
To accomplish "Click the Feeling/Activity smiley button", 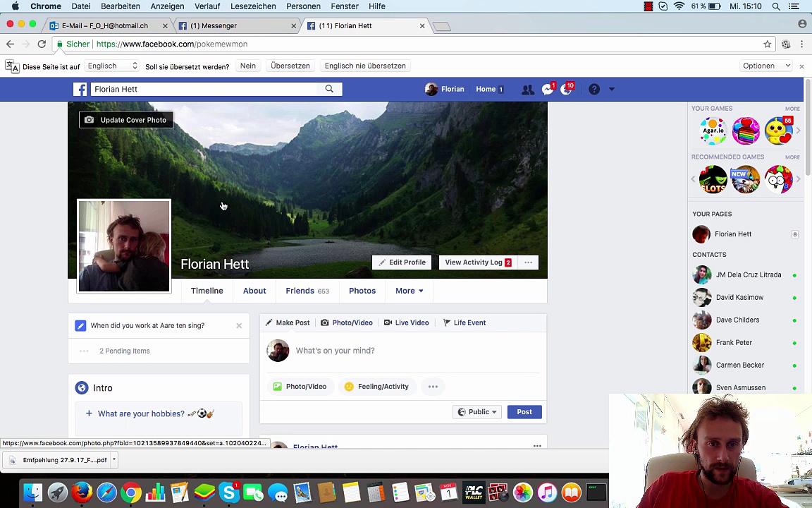I will pyautogui.click(x=376, y=387).
